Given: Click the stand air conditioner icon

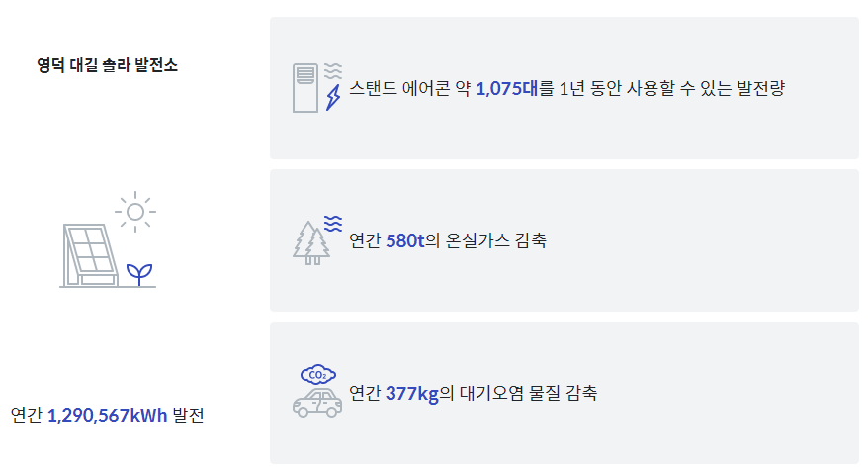Looking at the screenshot, I should (305, 88).
